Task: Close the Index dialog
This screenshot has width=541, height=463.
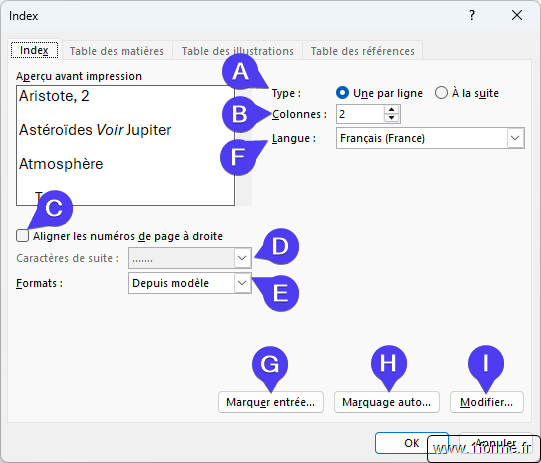Action: [x=517, y=15]
